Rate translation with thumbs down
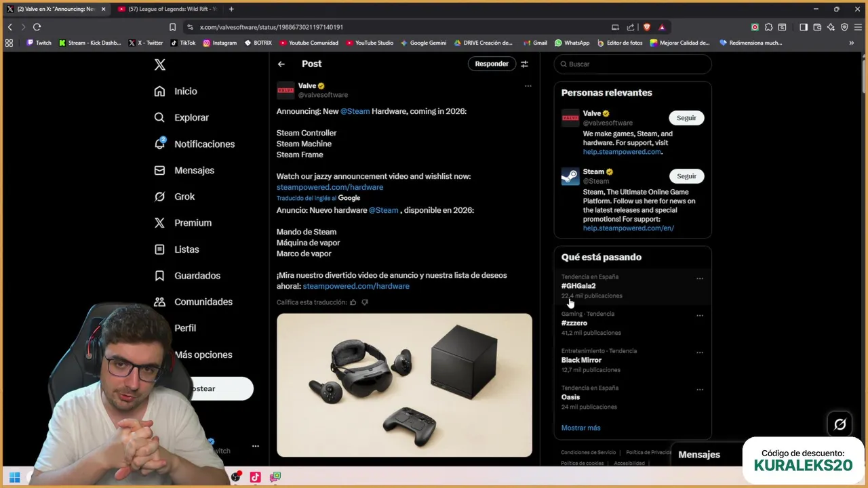The height and width of the screenshot is (488, 868). tap(365, 302)
